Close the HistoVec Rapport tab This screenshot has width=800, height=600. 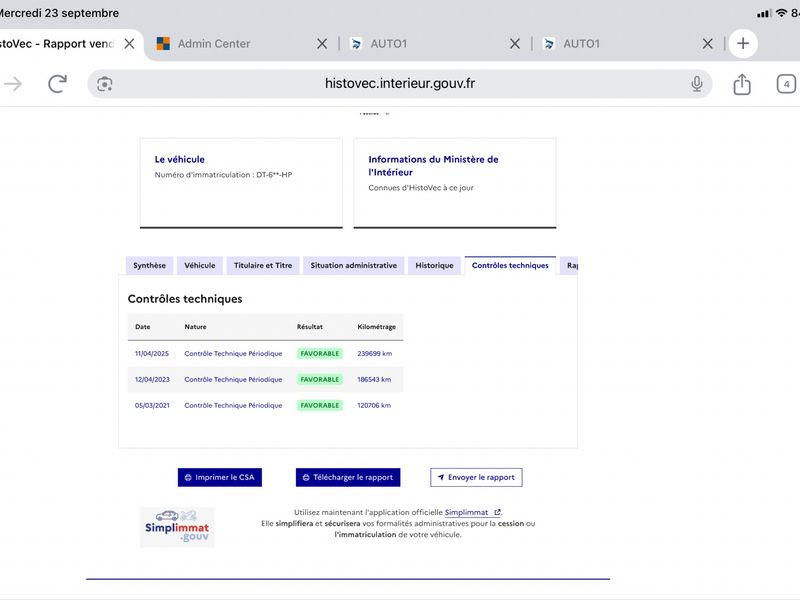point(130,44)
